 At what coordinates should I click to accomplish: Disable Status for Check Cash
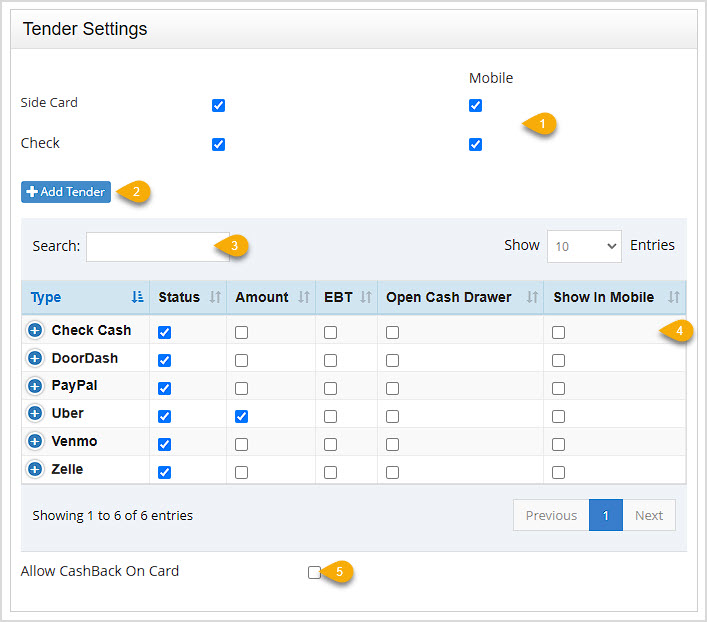[165, 332]
